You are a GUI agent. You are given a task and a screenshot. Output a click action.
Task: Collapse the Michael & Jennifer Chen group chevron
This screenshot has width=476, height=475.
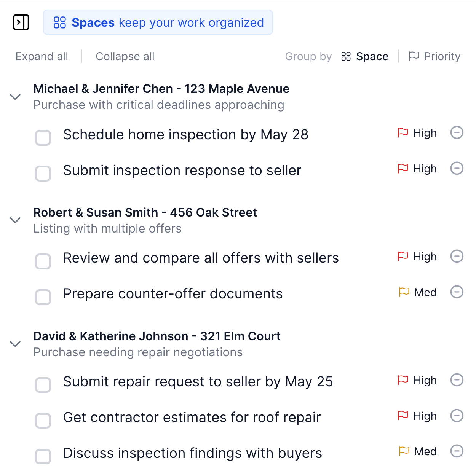click(15, 97)
